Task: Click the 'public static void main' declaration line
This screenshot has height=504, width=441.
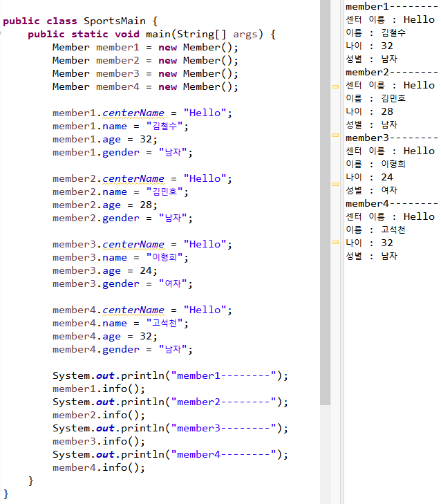Action: click(x=151, y=35)
